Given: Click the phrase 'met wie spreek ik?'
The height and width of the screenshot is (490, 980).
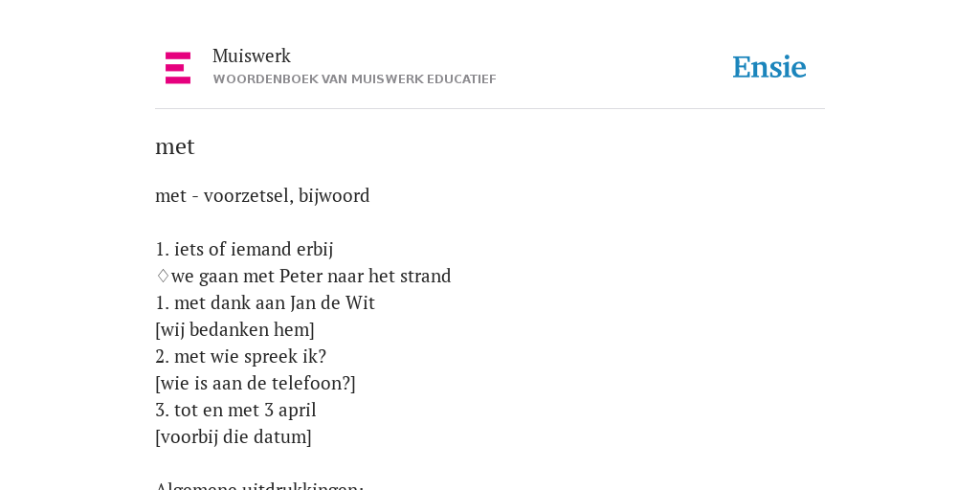Looking at the screenshot, I should tap(250, 357).
